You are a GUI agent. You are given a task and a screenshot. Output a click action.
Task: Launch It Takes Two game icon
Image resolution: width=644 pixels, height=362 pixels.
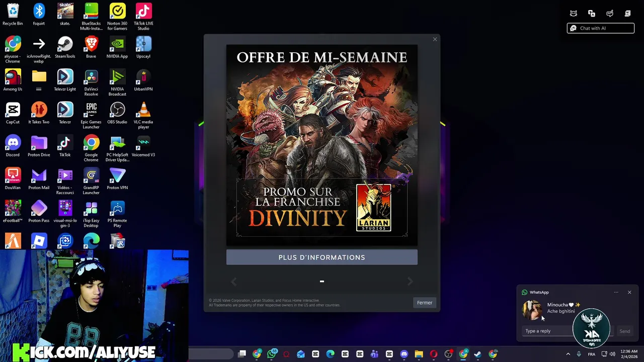[x=39, y=113]
